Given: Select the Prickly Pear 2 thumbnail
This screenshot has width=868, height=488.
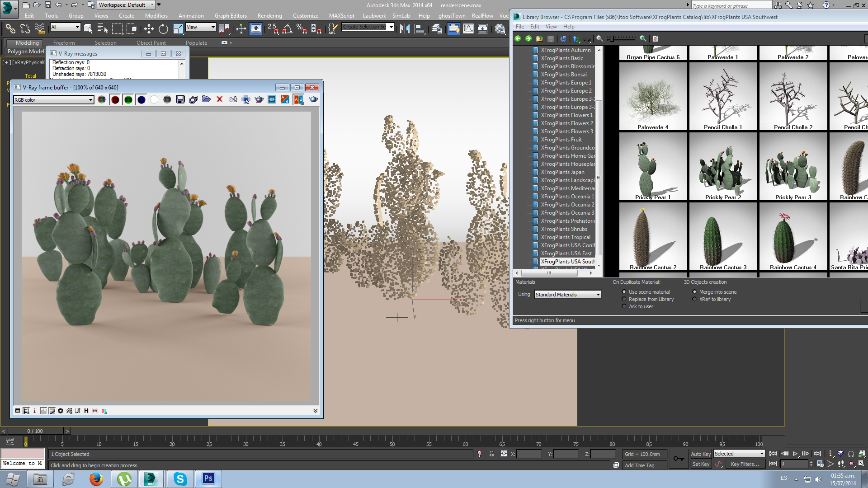Looking at the screenshot, I should 723,166.
